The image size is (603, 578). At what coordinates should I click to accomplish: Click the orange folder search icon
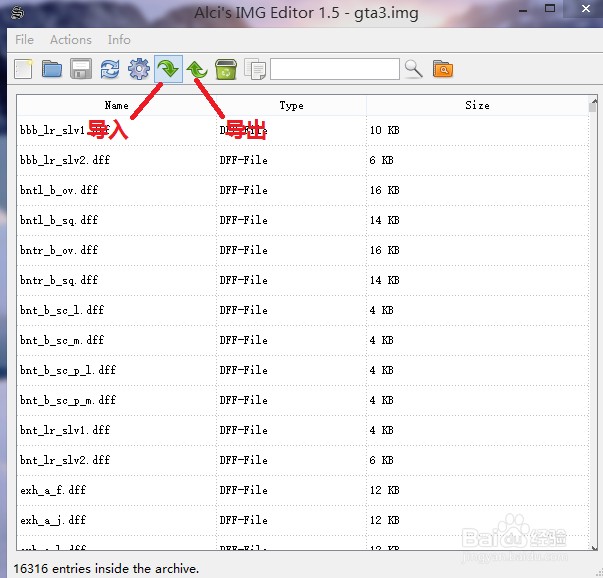(443, 69)
